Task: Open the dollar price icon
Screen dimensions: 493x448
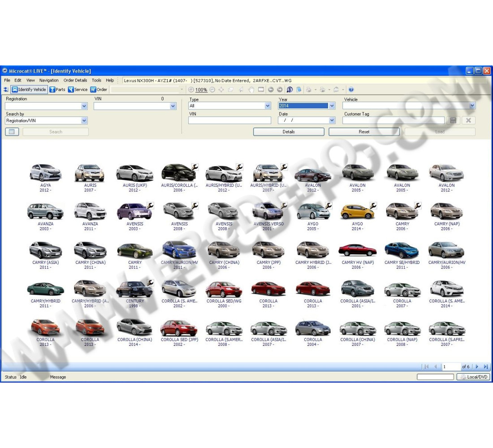Action: [290, 90]
